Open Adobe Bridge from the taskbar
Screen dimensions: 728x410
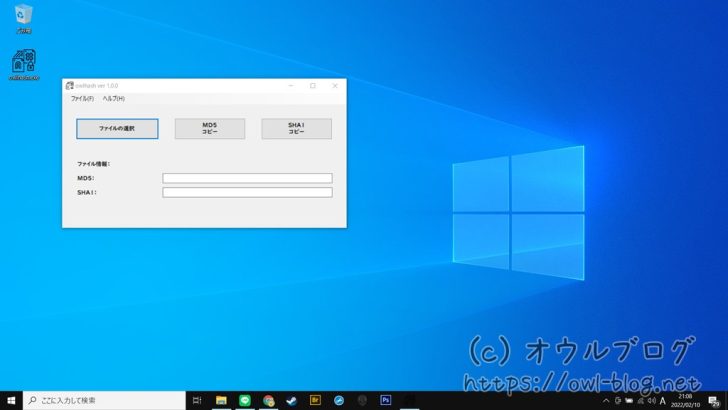(x=315, y=400)
